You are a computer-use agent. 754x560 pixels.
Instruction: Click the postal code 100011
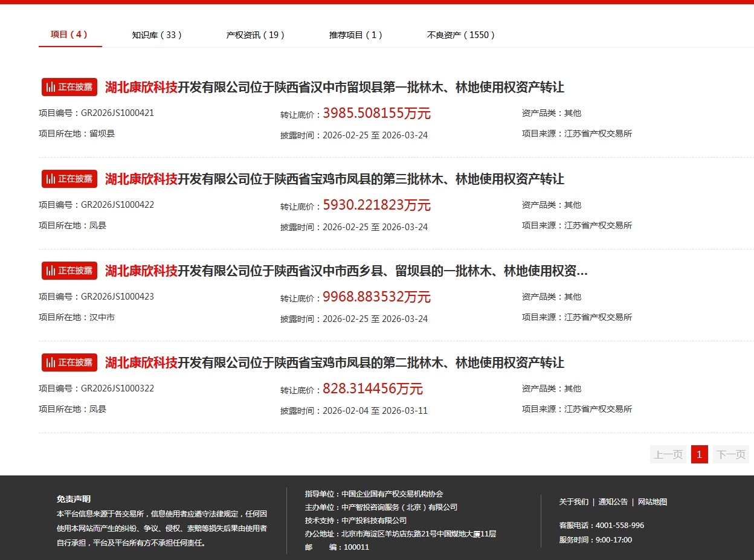pos(356,547)
